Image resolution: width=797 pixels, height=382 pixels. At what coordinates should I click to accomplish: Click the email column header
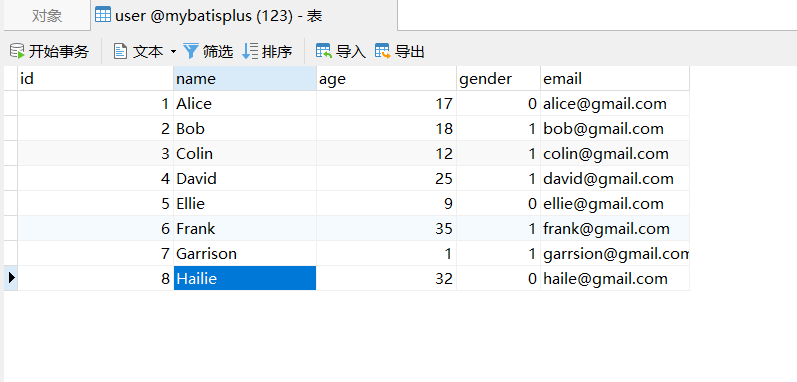[x=615, y=79]
